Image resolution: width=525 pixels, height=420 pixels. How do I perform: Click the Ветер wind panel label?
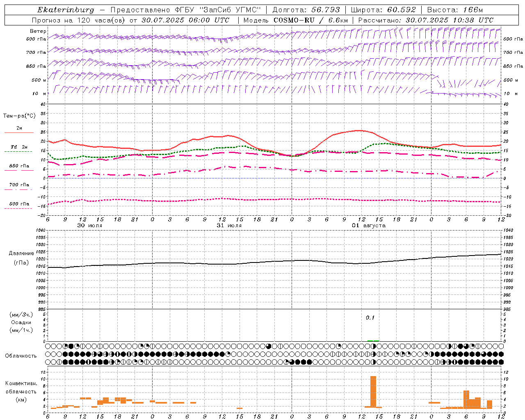38,31
